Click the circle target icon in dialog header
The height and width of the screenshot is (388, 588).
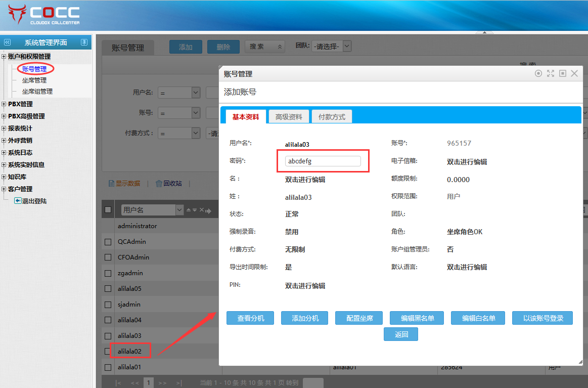point(538,74)
